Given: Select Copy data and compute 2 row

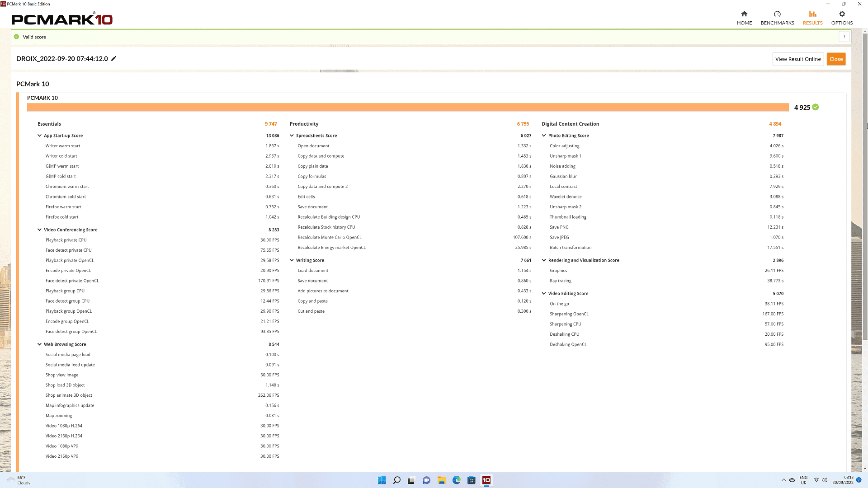Looking at the screenshot, I should [x=414, y=187].
